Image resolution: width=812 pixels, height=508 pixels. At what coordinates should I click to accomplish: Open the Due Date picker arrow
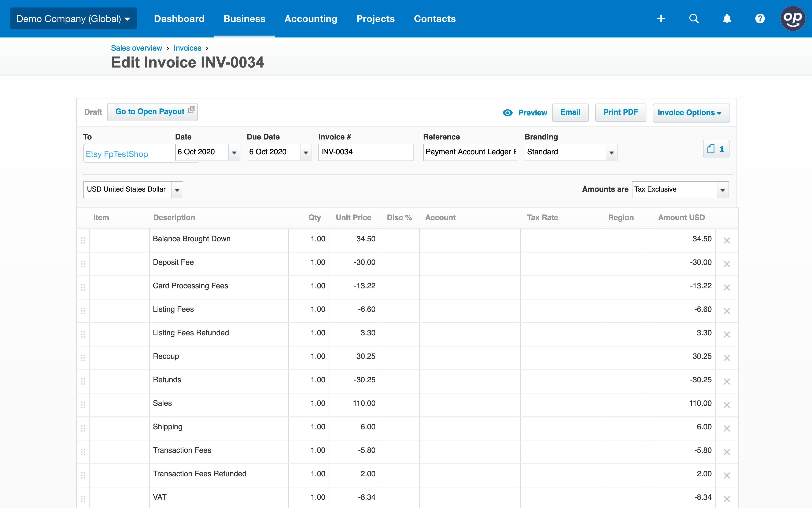306,153
